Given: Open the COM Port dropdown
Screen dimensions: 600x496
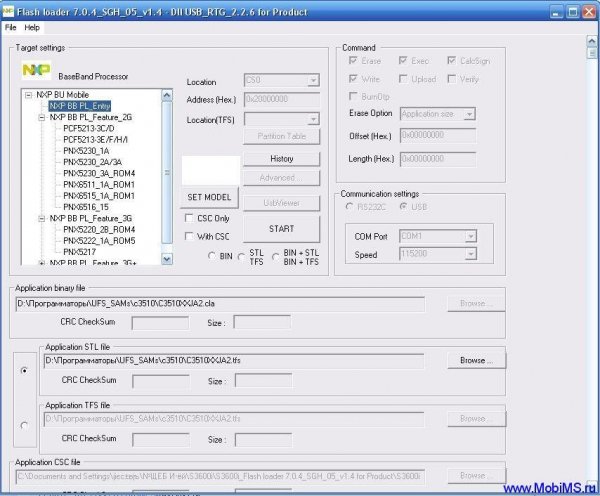Looking at the screenshot, I should (x=471, y=236).
